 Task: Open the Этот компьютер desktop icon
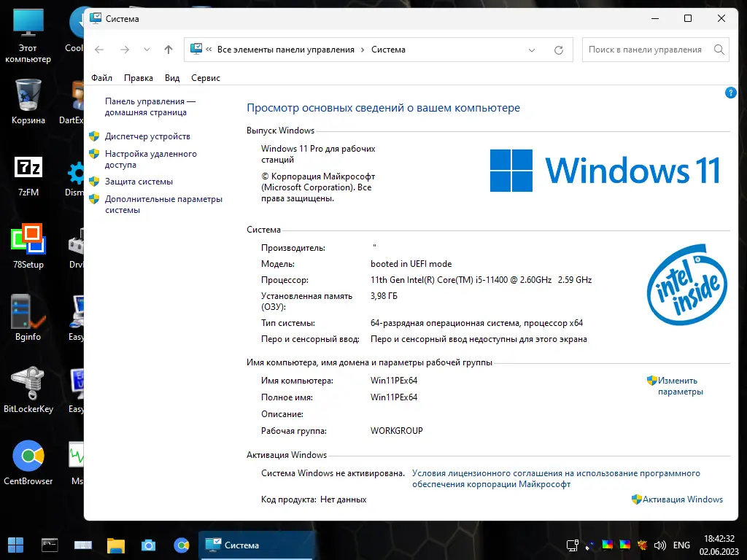(28, 36)
